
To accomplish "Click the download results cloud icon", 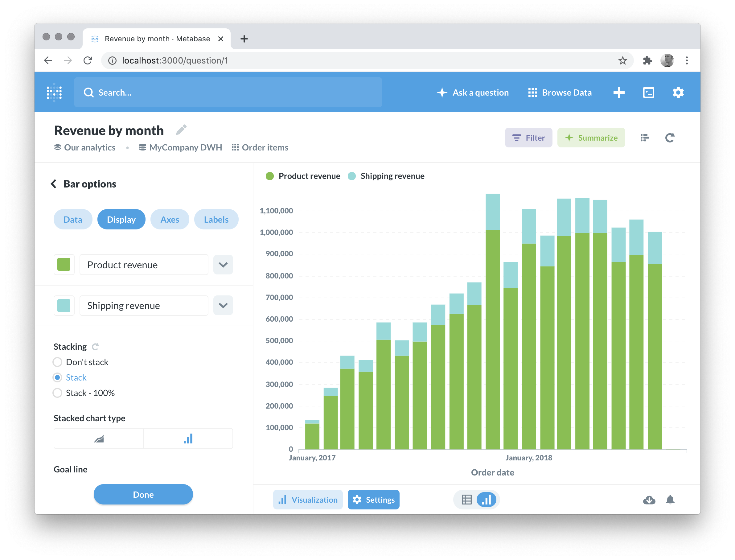I will [x=649, y=500].
